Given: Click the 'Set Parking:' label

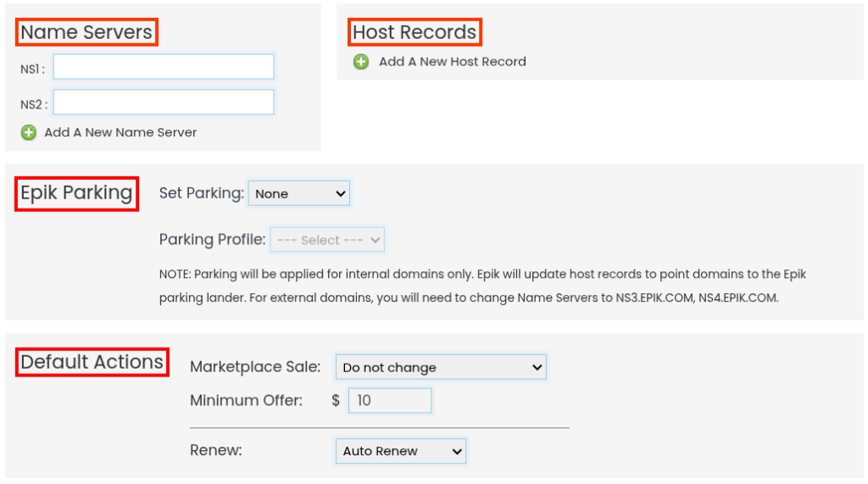Looking at the screenshot, I should click(x=202, y=193).
